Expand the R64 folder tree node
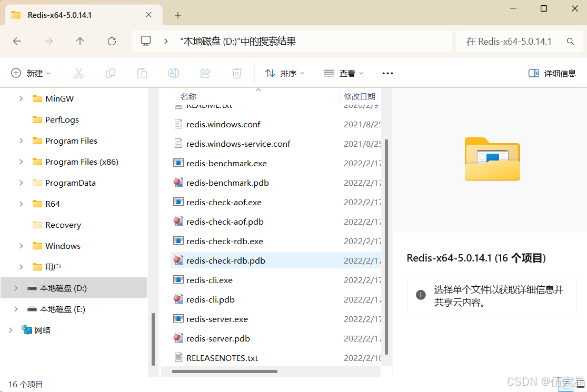The width and height of the screenshot is (587, 392). (x=21, y=204)
